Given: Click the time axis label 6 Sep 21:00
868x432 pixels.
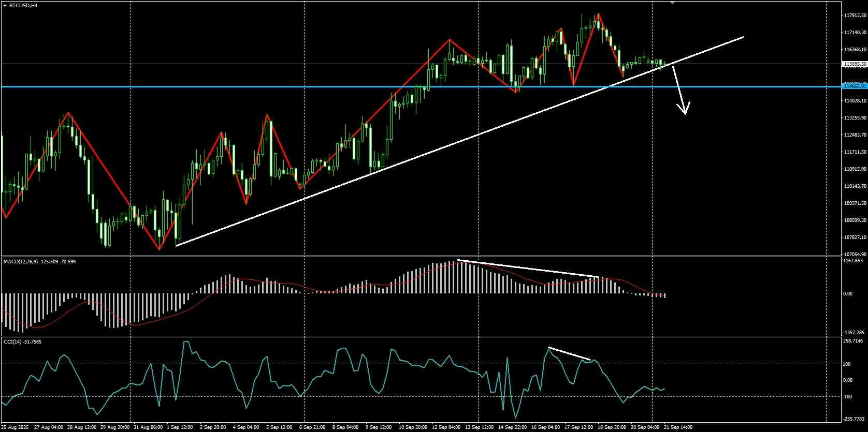Looking at the screenshot, I should [x=312, y=427].
